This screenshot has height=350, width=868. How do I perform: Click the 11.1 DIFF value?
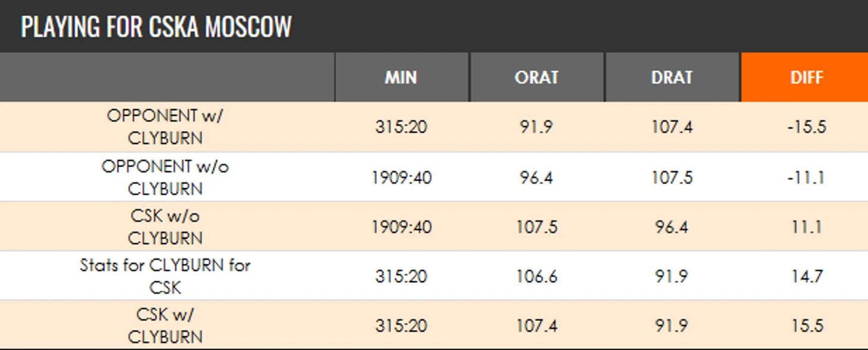pos(807,227)
